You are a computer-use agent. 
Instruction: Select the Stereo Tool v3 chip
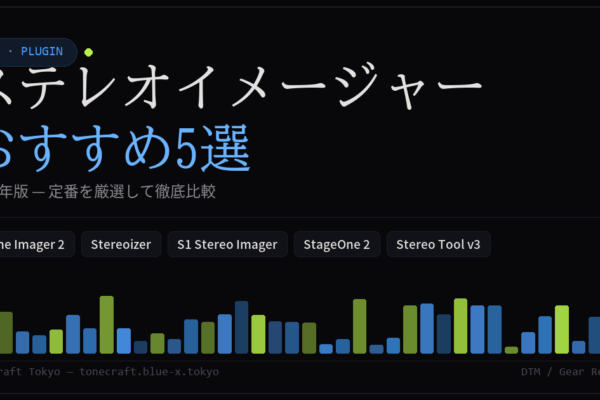438,244
